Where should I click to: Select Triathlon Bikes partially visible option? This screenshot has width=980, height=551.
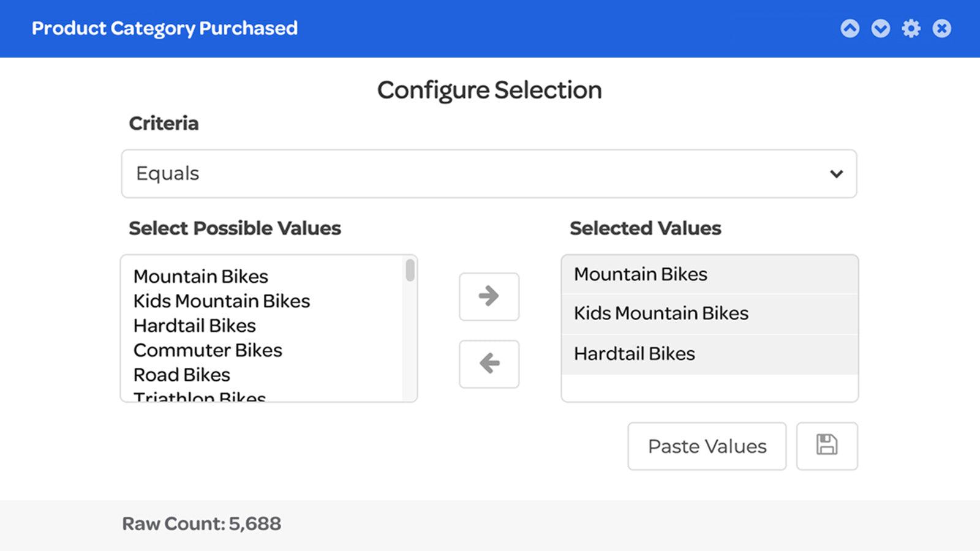[x=200, y=397]
